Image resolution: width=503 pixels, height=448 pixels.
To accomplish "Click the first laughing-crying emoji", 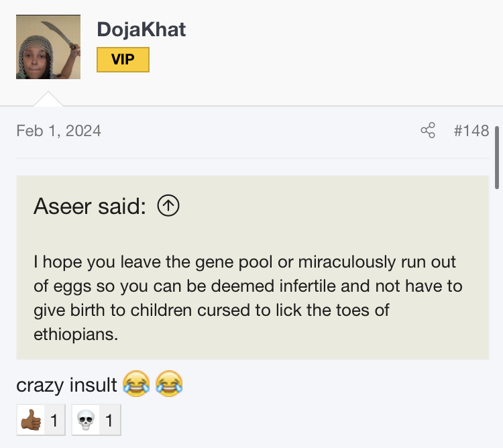I will (x=135, y=385).
